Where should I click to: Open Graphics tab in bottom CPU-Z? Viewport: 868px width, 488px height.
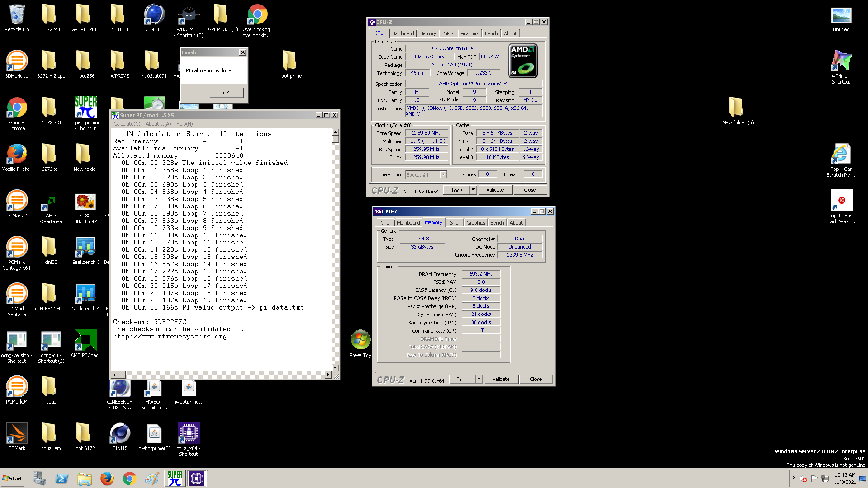[x=476, y=223]
